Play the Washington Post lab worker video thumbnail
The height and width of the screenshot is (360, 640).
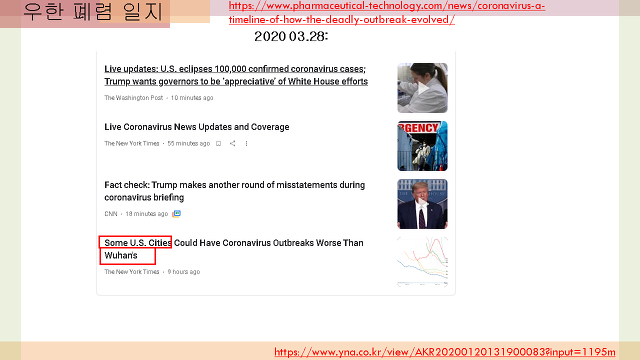422,88
